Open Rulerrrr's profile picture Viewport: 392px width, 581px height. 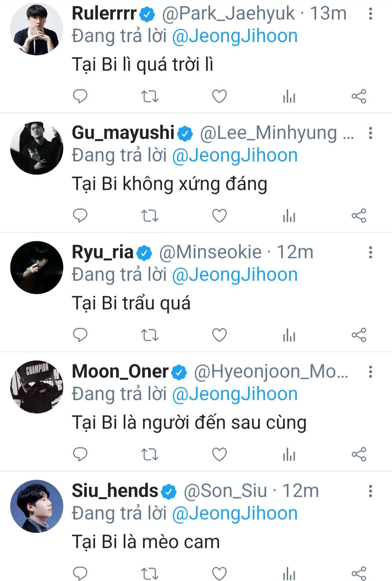pos(36,29)
